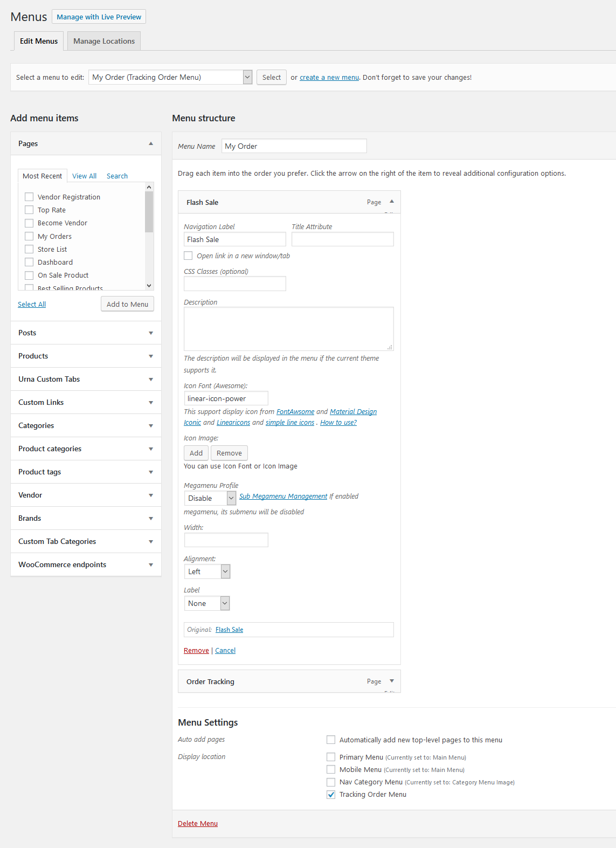
Task: Click the Cancel link
Action: coord(225,650)
